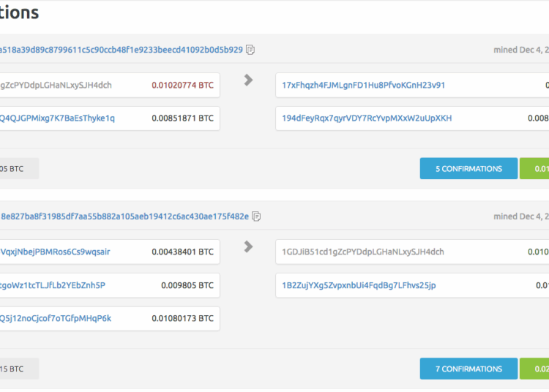
Task: Select gray address 1GDJiB51cd1gZcPYDdpLGHaNLxySJH4dch in second transaction
Action: coord(363,252)
